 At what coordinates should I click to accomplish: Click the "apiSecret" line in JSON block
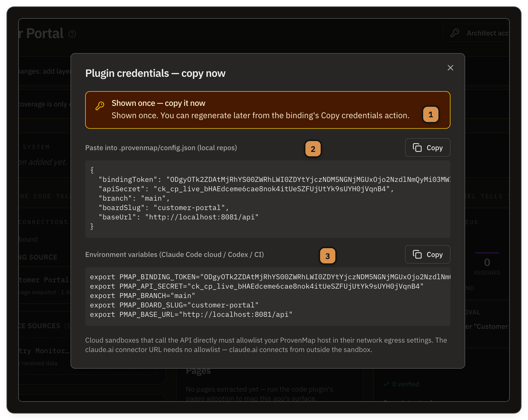[x=246, y=189]
